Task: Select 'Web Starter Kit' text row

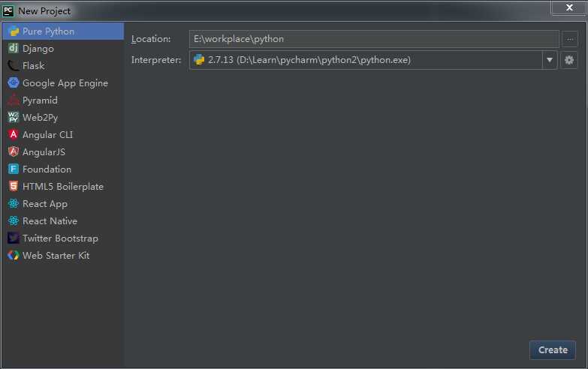Action: [x=56, y=255]
